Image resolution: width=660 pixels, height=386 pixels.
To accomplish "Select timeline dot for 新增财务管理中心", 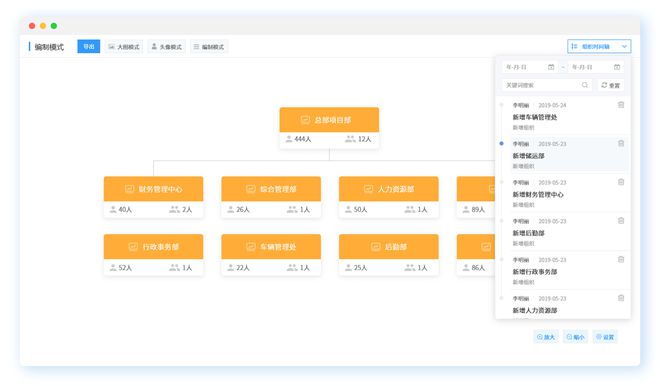I will click(501, 182).
